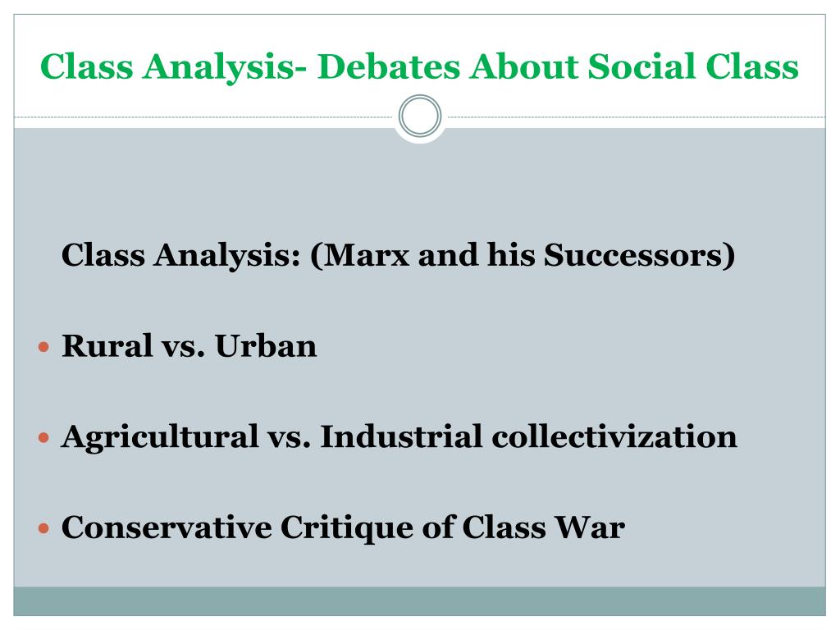Click the word collectivization
This screenshot has height=630, width=840.
click(x=614, y=437)
